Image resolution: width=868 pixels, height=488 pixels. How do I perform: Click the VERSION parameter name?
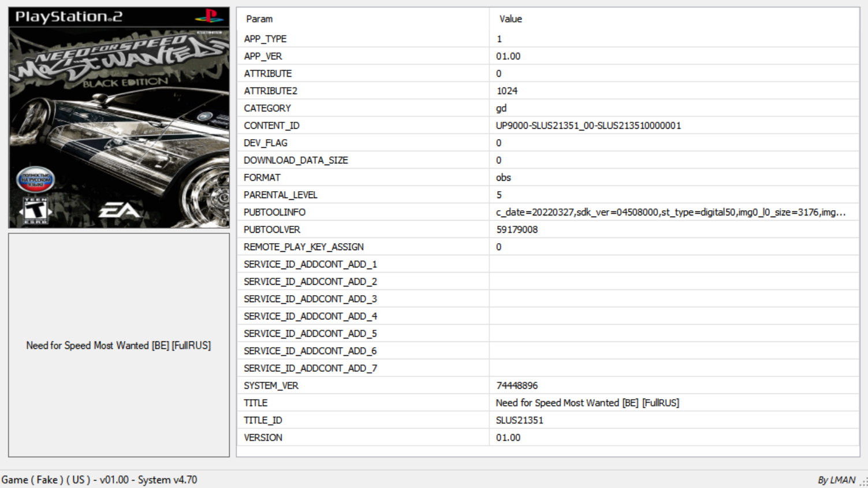[263, 437]
